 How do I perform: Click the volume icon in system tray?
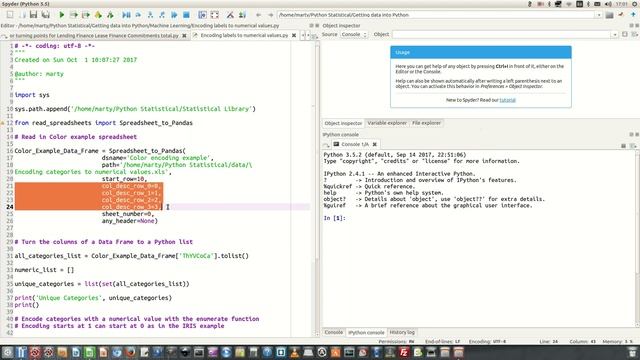coord(608,4)
